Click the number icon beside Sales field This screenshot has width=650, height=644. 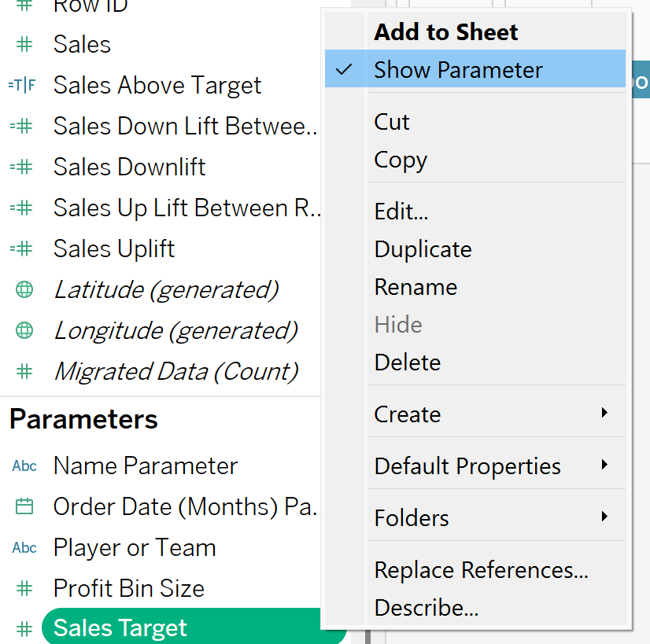pos(24,44)
